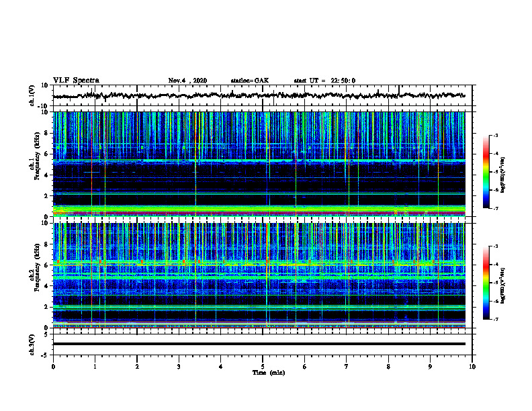Click time axis tick label "0"

click(53, 367)
